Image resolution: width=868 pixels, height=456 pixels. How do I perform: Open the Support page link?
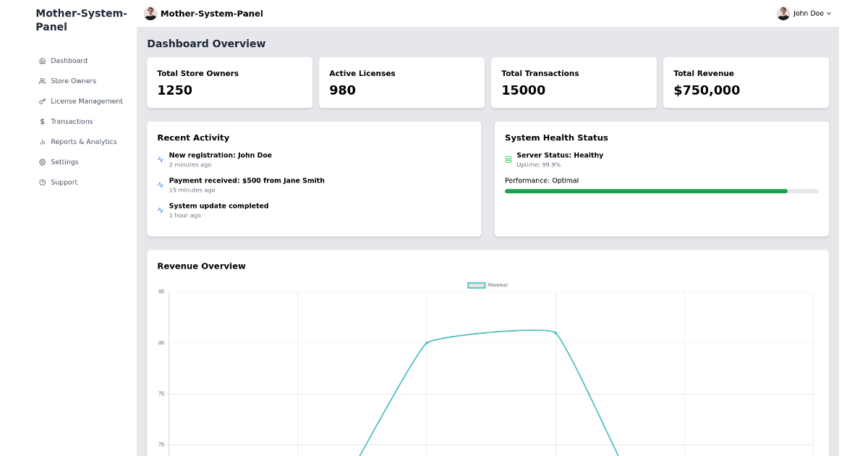pos(65,182)
